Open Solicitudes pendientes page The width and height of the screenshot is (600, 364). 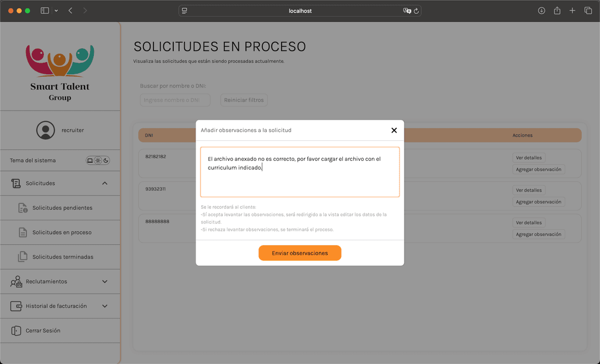[x=62, y=208]
